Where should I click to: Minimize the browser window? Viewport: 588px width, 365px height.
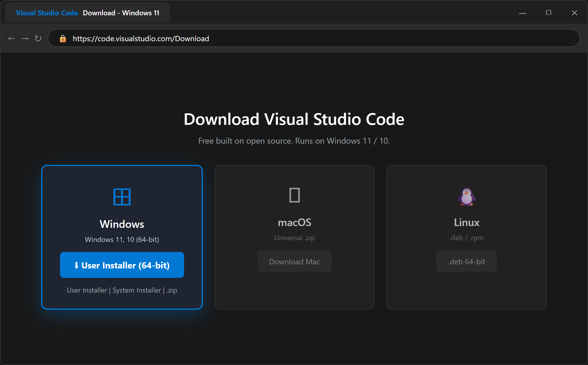click(523, 13)
